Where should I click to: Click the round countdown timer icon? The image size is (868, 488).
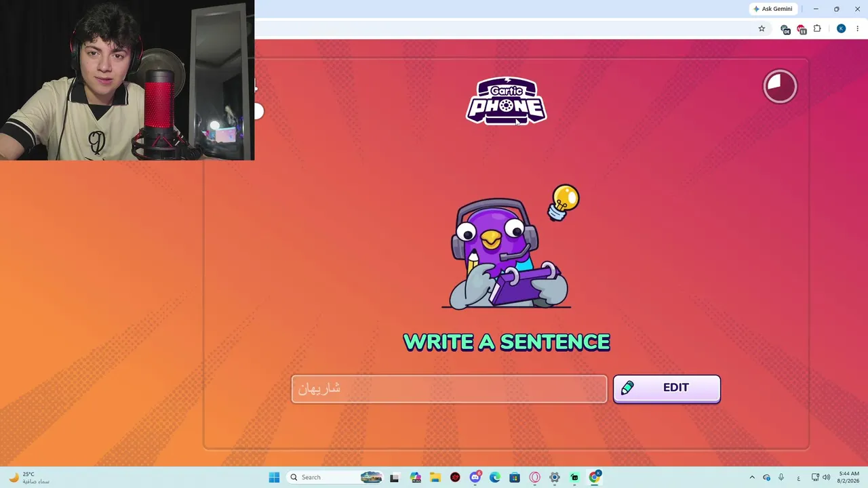780,86
